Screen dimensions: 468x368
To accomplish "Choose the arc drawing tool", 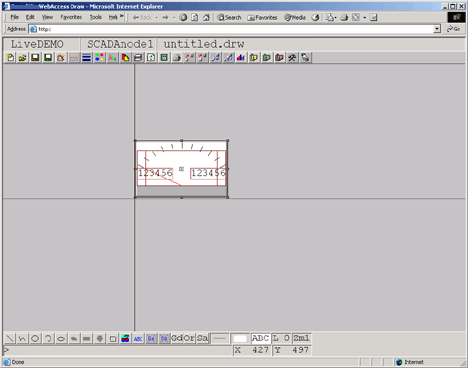I will point(48,339).
